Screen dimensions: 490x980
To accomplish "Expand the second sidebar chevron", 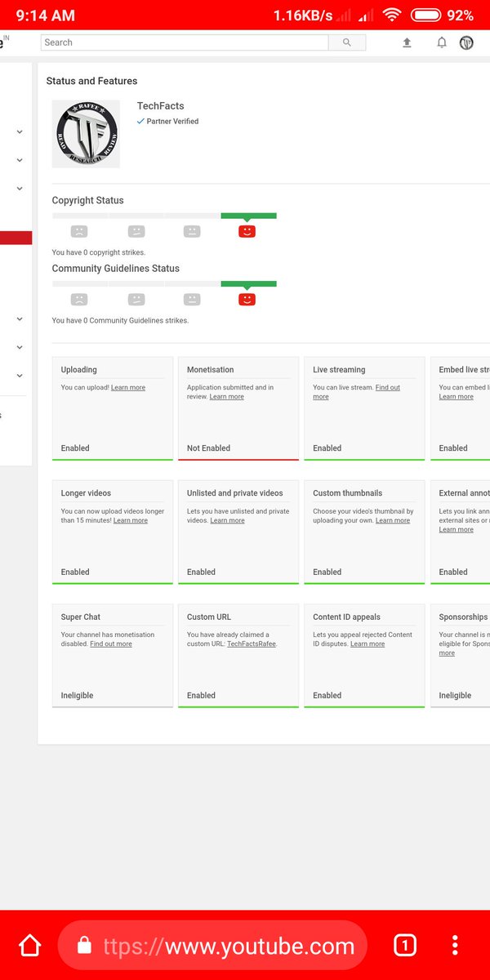I will pyautogui.click(x=20, y=160).
